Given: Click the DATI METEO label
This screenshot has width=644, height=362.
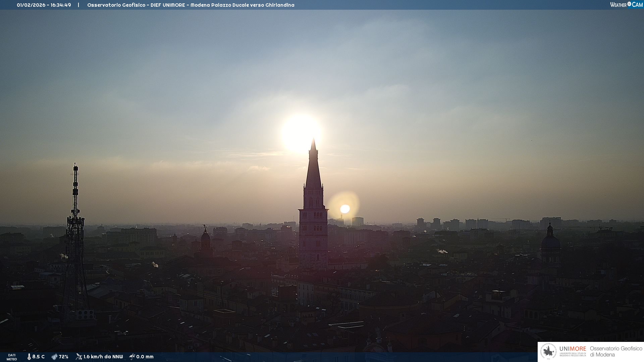Looking at the screenshot, I should point(12,357).
